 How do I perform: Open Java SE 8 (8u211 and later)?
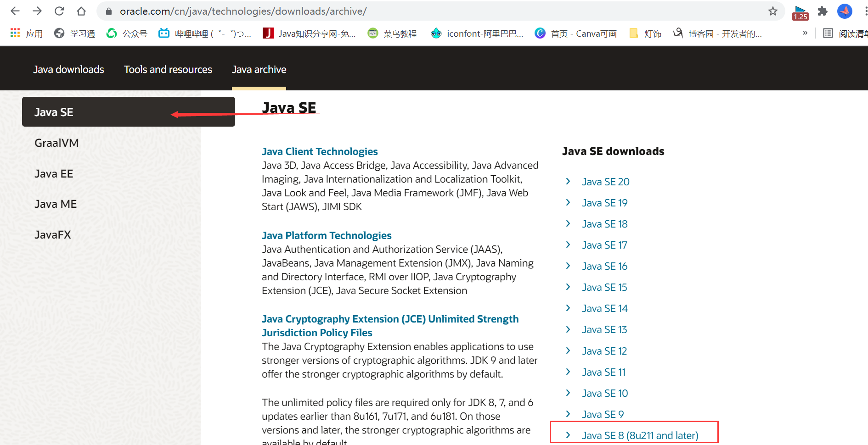click(x=640, y=436)
